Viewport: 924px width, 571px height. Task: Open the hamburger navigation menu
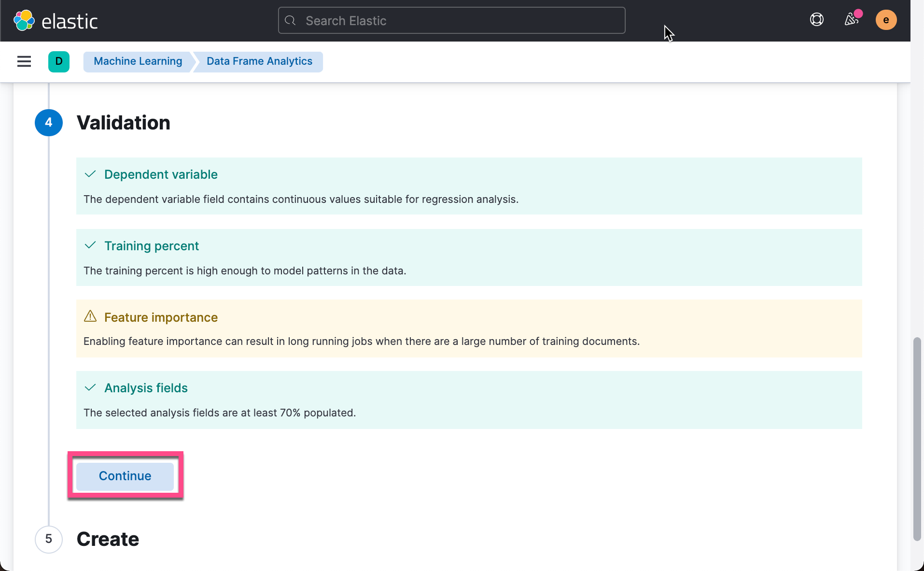click(24, 61)
